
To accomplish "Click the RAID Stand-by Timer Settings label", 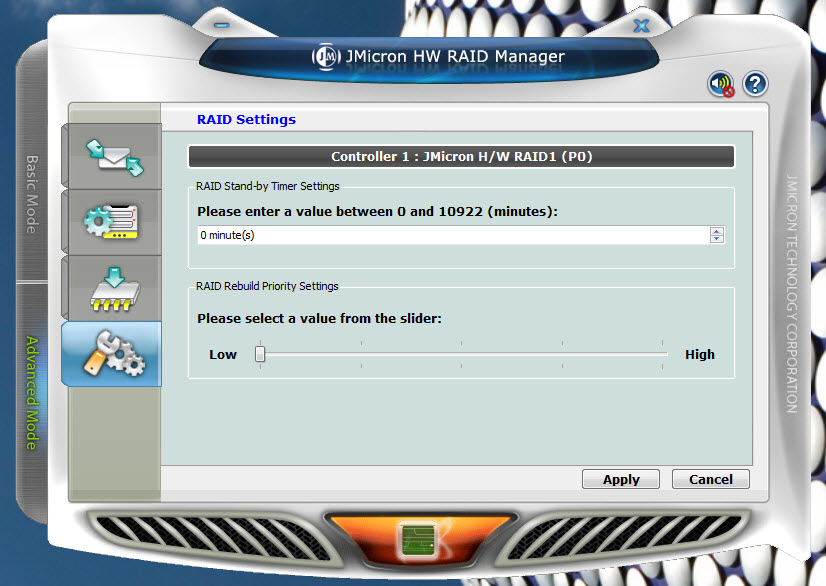I will point(268,186).
